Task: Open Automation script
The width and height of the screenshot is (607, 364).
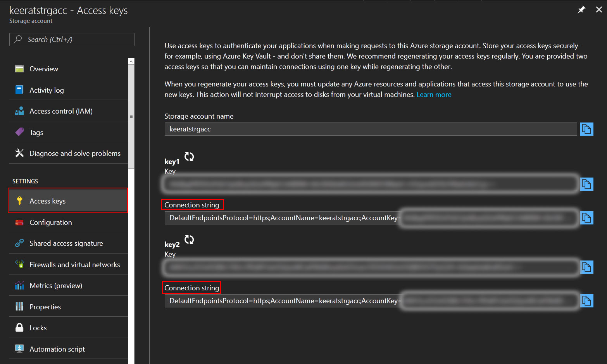Action: 69,349
